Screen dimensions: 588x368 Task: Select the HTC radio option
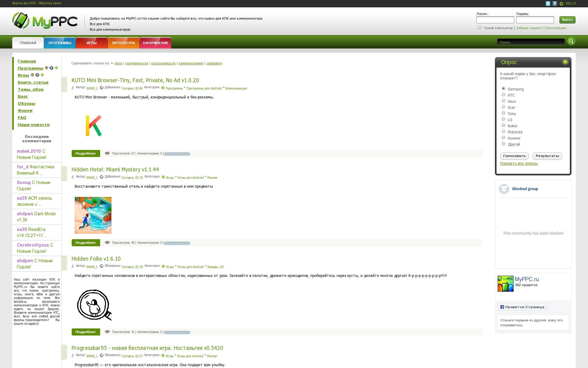pyautogui.click(x=503, y=95)
